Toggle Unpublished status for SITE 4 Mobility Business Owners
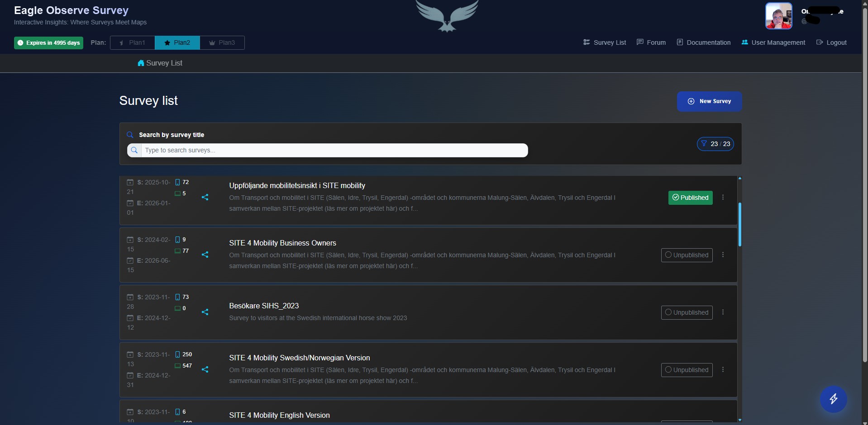The width and height of the screenshot is (868, 425). click(x=687, y=255)
